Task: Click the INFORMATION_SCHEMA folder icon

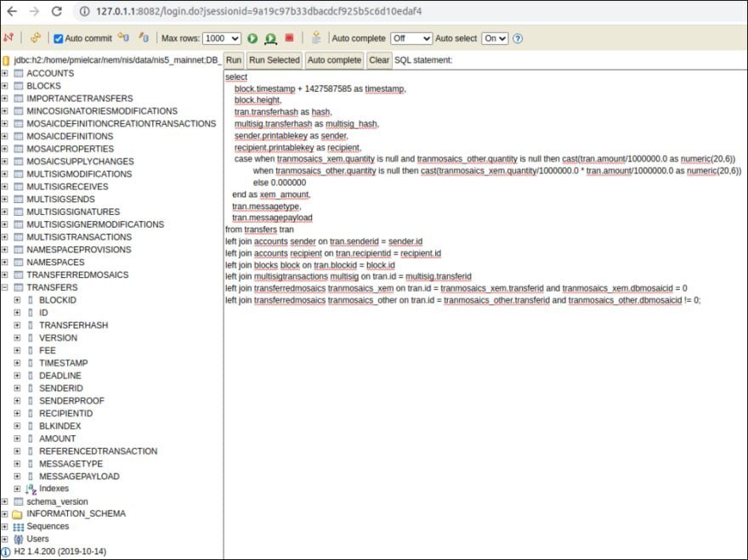Action: pyautogui.click(x=18, y=514)
